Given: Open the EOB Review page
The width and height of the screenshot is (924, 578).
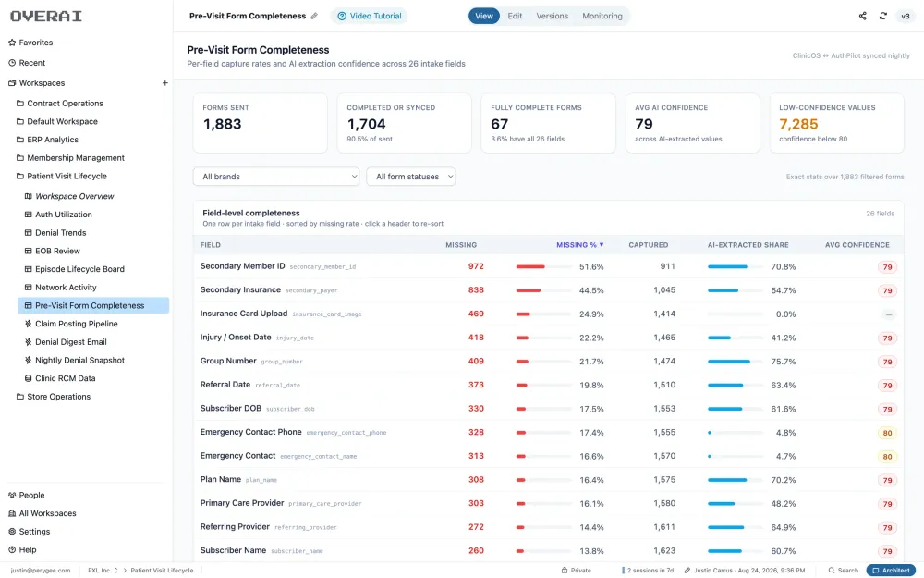Looking at the screenshot, I should (x=57, y=251).
